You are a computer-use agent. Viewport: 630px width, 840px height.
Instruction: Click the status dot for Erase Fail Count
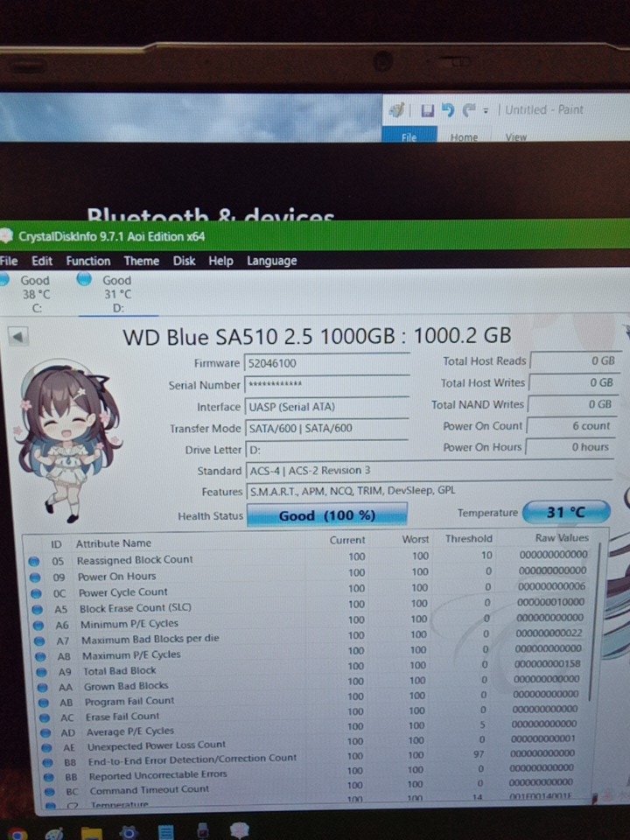(x=45, y=717)
